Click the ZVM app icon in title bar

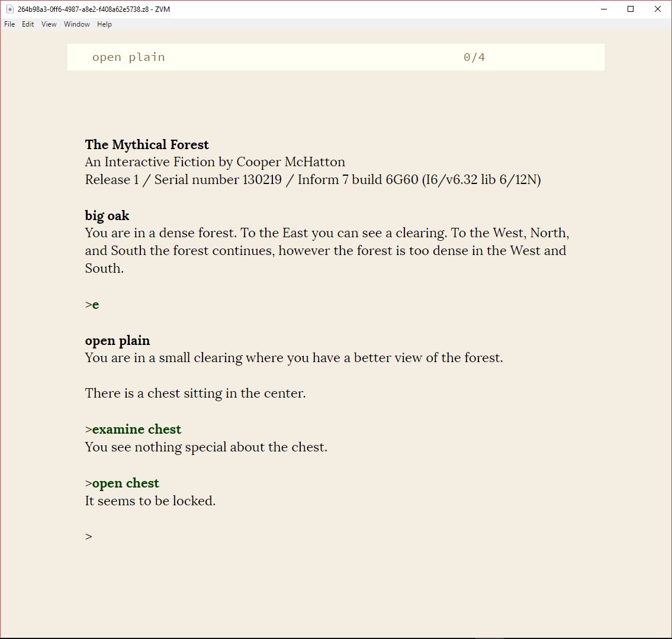(x=9, y=9)
